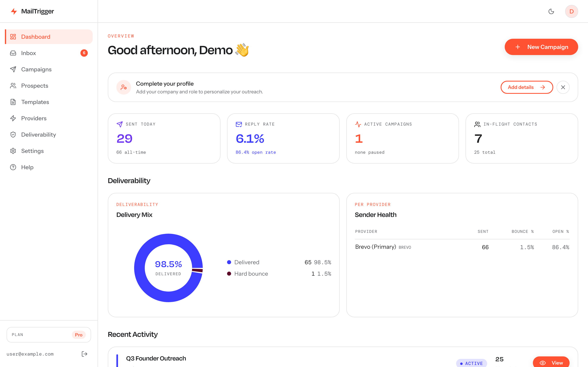Toggle dark mode with the moon icon
The height and width of the screenshot is (367, 588).
pyautogui.click(x=551, y=11)
